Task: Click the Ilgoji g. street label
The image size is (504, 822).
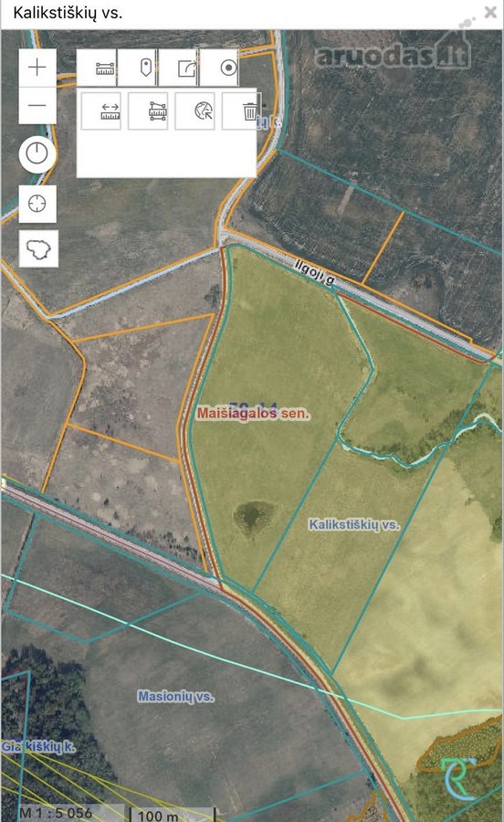Action: pos(314,272)
